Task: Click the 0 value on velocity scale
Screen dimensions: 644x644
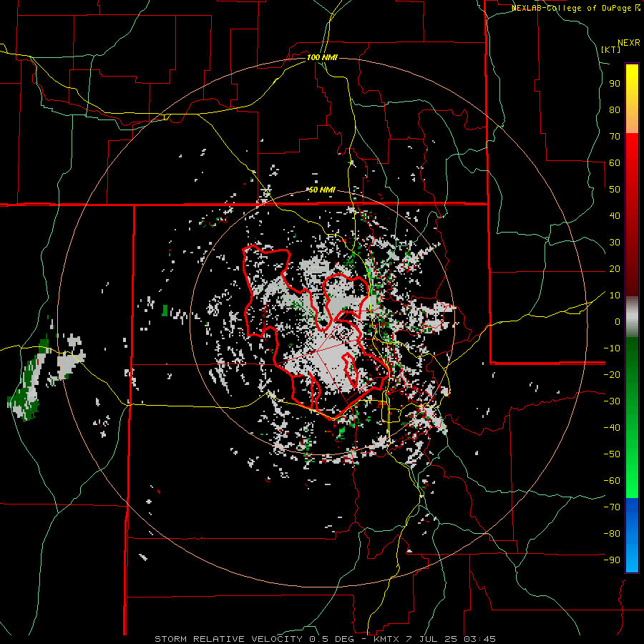Action: [x=618, y=322]
